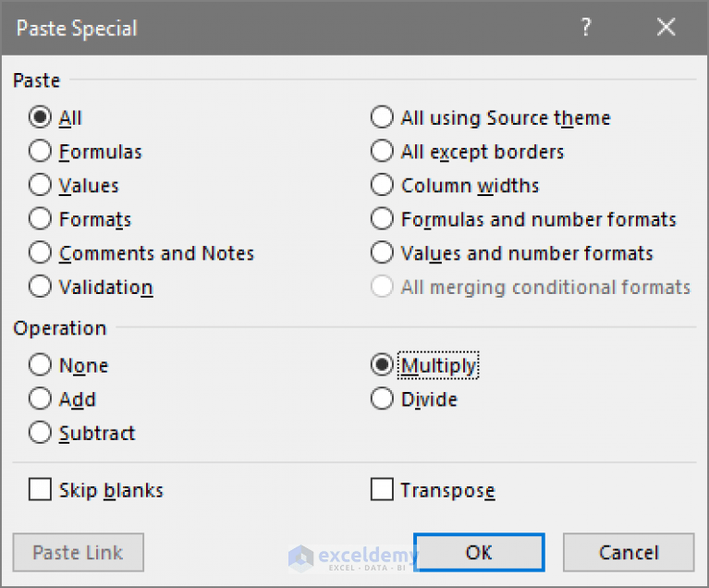Viewport: 709px width, 588px height.
Task: Click the Help question mark icon
Action: click(x=585, y=28)
